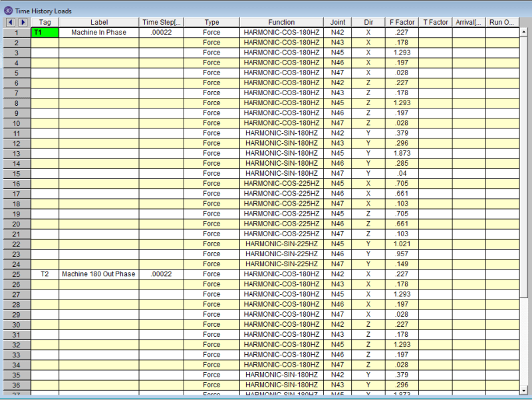
Task: Click joint N46 in row 14
Action: [338, 163]
